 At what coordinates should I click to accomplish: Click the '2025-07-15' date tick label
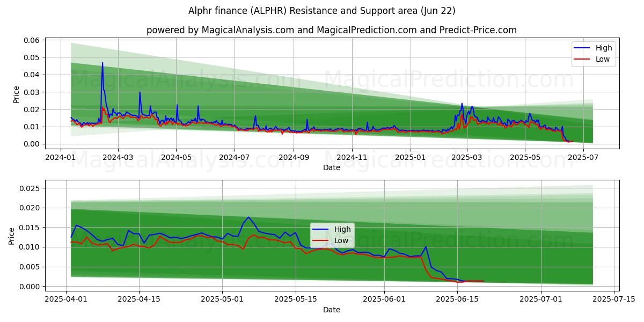click(x=613, y=299)
